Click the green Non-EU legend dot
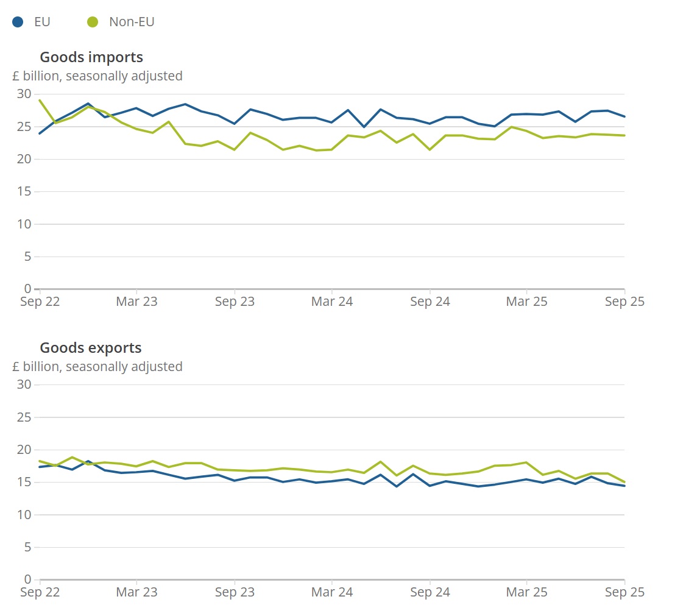Viewport: 675px width, 616px height. (93, 22)
